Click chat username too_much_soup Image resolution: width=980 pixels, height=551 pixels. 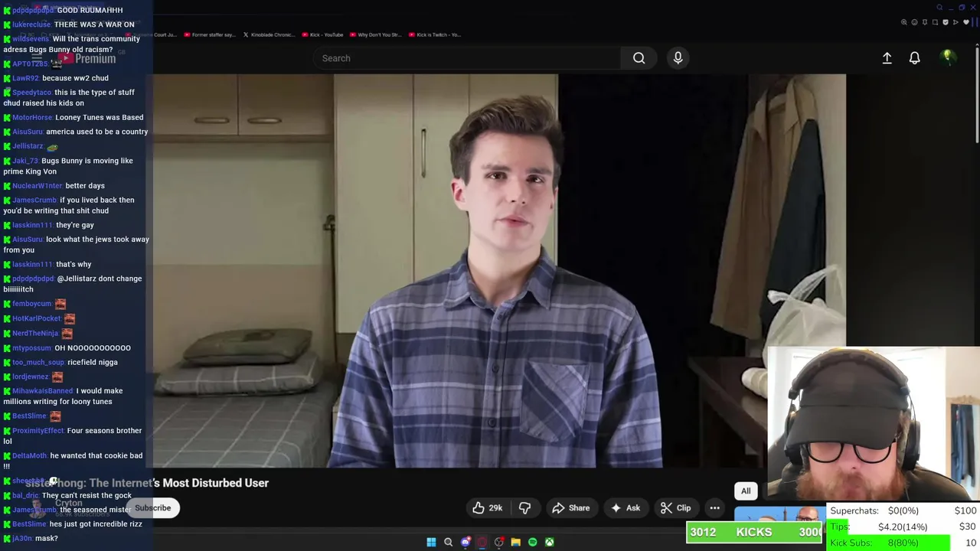pos(38,363)
